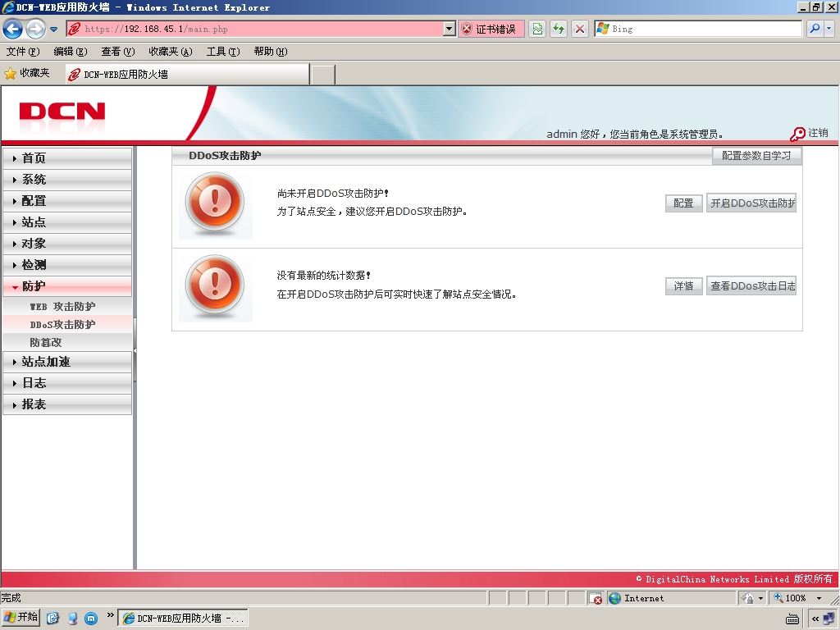Open the 帮助(H) menu
The image size is (840, 630).
click(x=271, y=52)
